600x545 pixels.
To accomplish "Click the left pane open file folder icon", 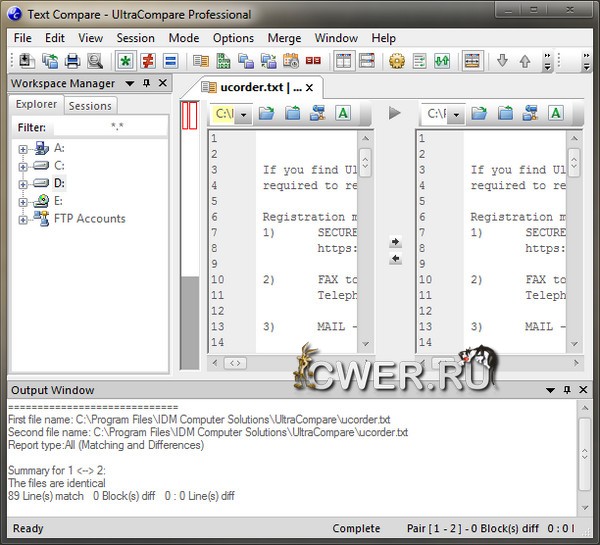I will 266,114.
